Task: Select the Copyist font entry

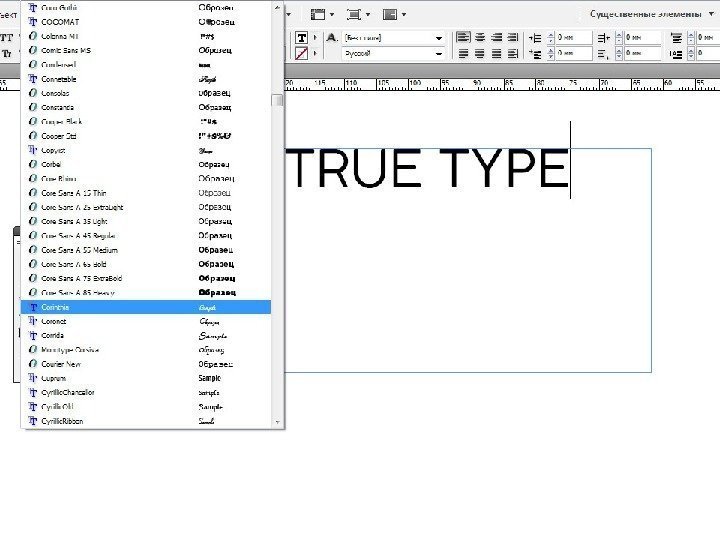Action: (x=146, y=150)
